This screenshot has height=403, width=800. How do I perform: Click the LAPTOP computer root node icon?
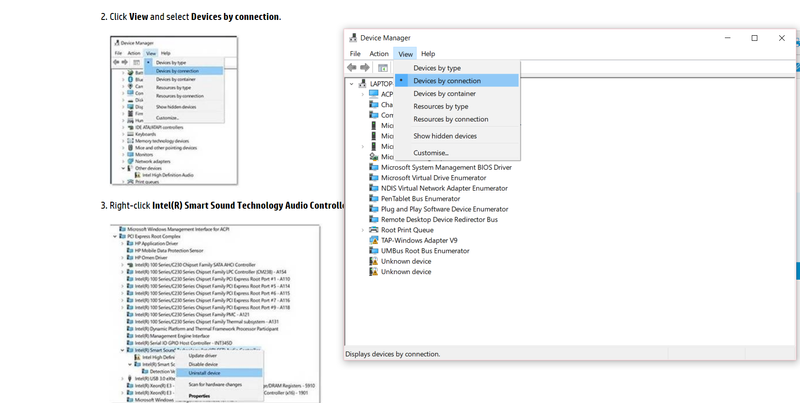point(362,84)
